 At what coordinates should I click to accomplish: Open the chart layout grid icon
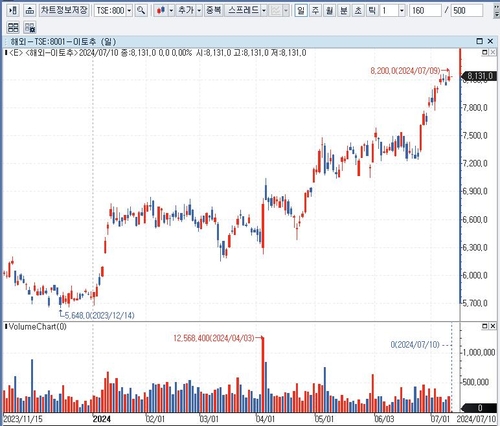[x=13, y=27]
